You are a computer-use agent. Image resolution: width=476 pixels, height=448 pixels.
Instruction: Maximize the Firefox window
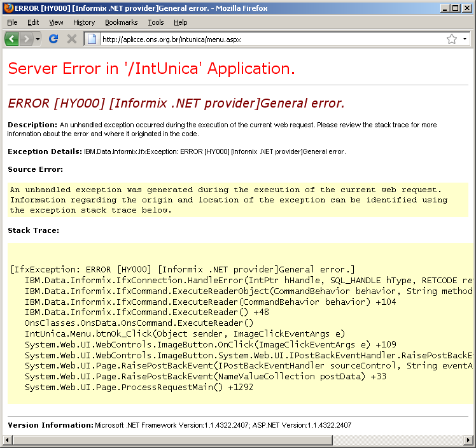[x=456, y=8]
